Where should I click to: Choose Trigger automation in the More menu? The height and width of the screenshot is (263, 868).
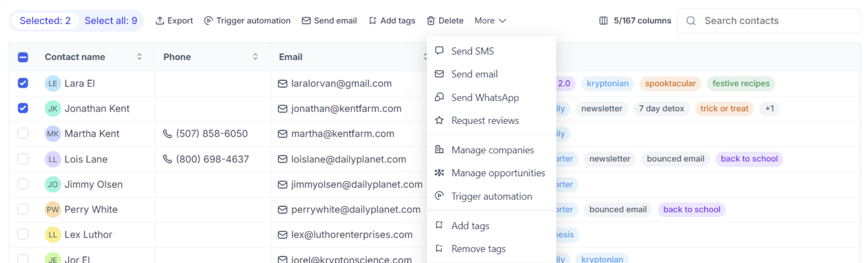[491, 196]
